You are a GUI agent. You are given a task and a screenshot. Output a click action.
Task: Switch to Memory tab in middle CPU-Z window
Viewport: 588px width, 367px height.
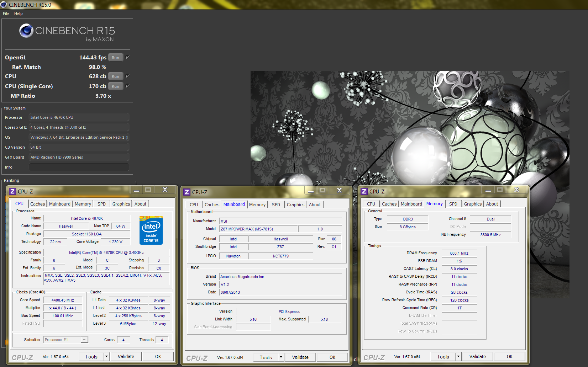click(x=257, y=204)
